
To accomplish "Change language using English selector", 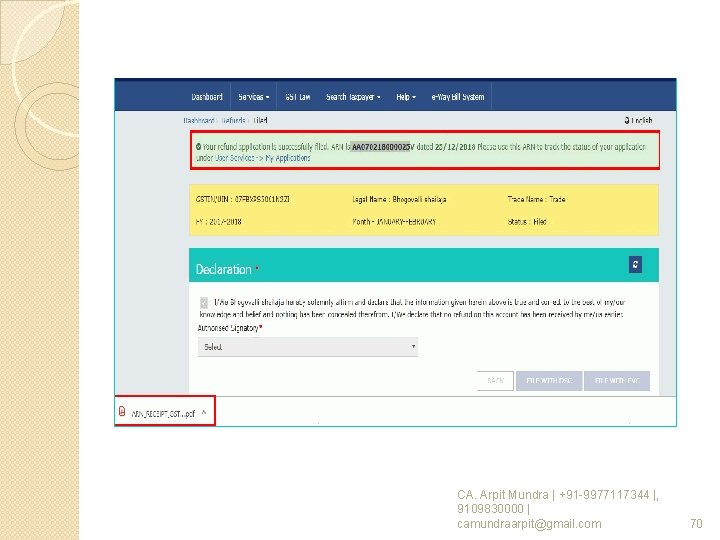I will 638,120.
